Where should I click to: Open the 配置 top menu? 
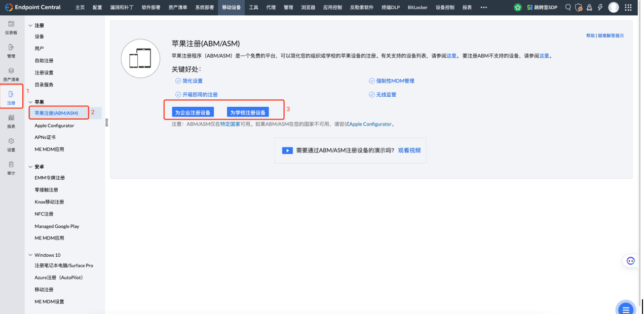97,7
